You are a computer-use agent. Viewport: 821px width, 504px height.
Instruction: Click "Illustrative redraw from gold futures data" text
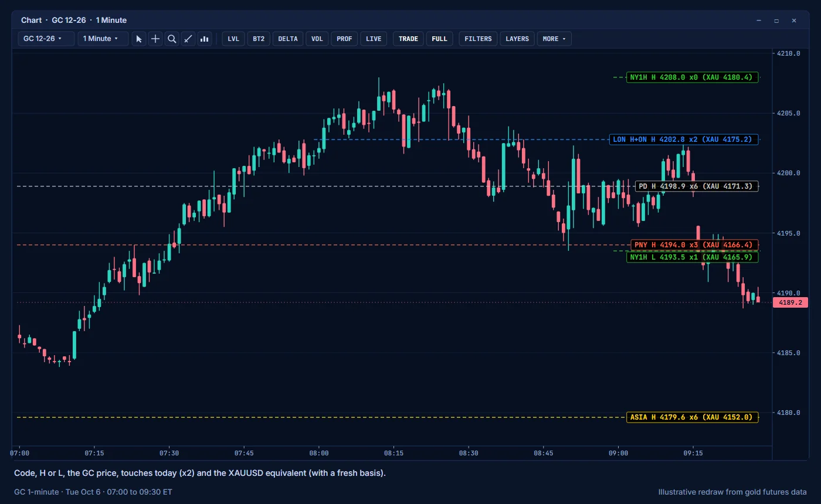tap(732, 492)
